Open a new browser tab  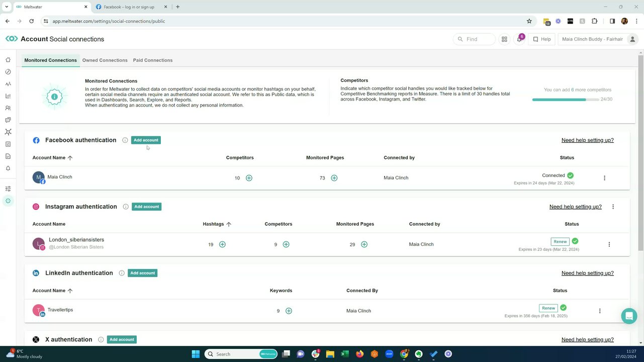(x=177, y=7)
